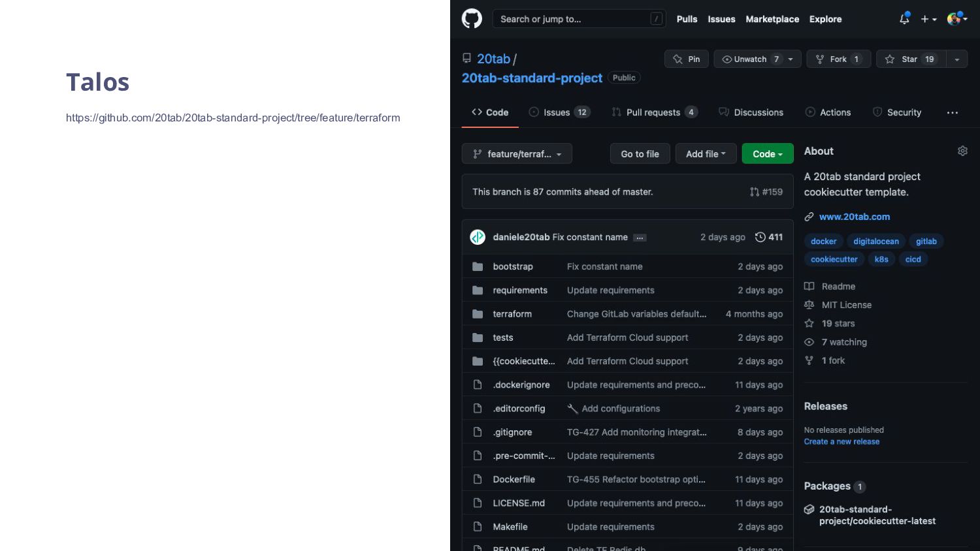Open the {{cookiecutter... folder

524,361
